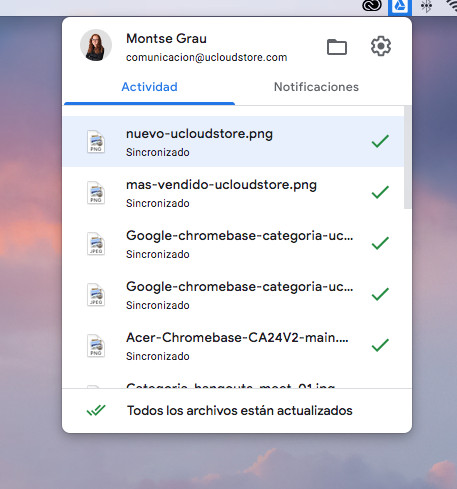The image size is (457, 489).
Task: Select the Actividad tab
Action: click(149, 87)
